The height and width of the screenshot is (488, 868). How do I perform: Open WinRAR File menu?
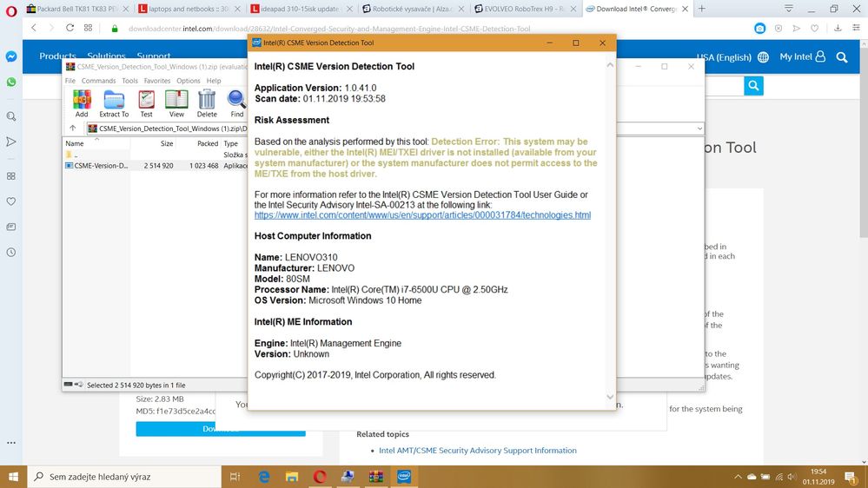point(70,81)
